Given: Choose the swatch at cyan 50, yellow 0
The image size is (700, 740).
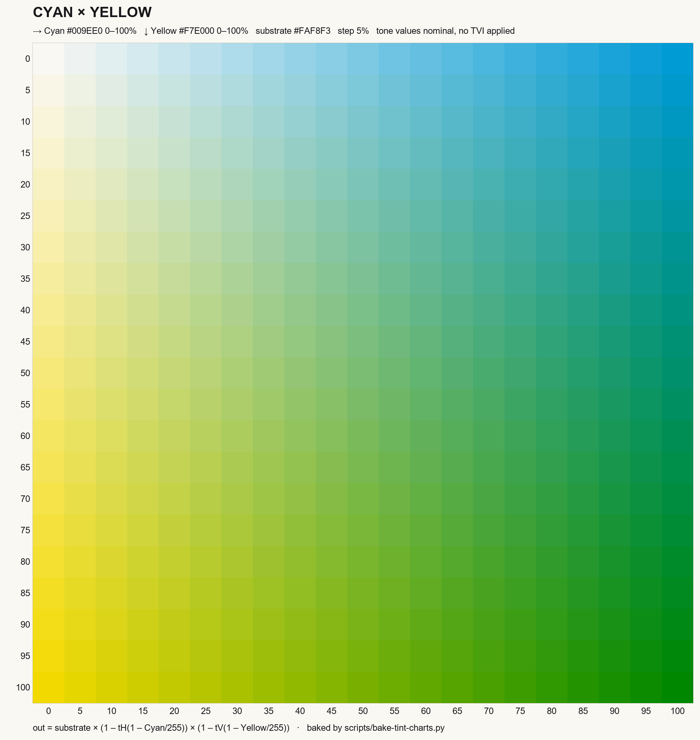Looking at the screenshot, I should click(x=363, y=59).
